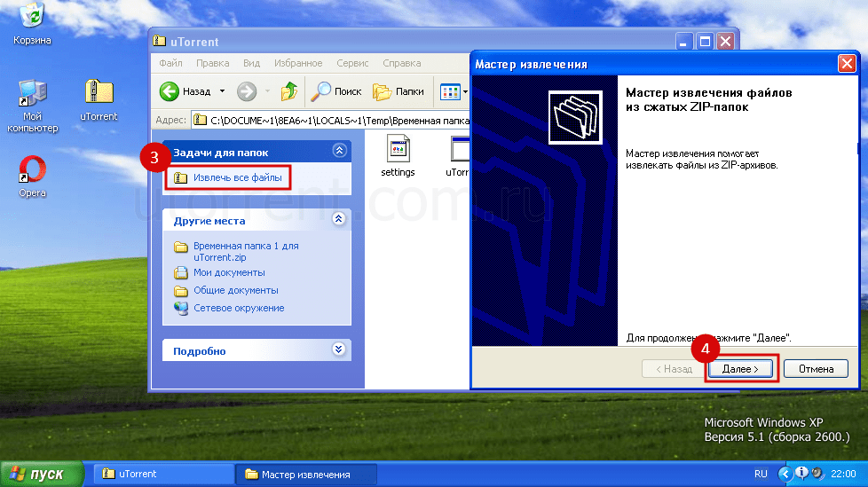Open Сетевое окружение link

pos(239,308)
